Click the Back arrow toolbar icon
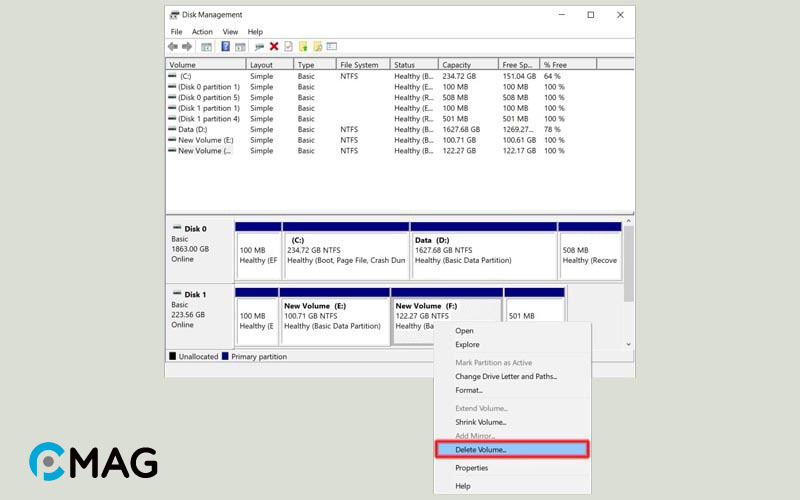Screen dimensions: 800x500 click(173, 47)
